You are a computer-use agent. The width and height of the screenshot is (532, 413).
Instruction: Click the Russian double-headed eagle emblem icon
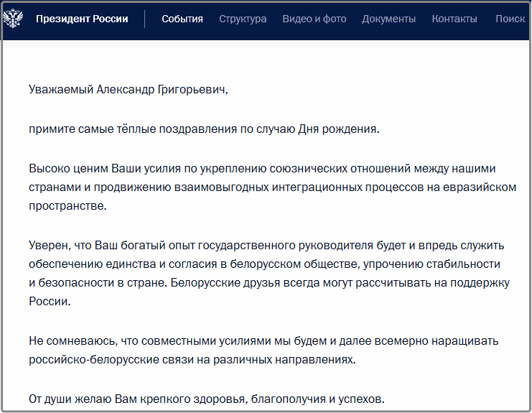pyautogui.click(x=12, y=19)
